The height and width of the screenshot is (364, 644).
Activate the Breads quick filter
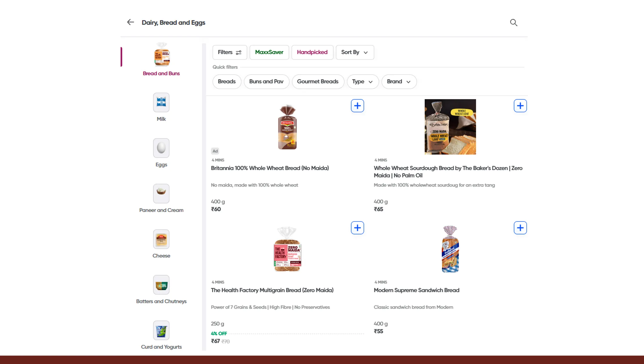click(x=227, y=81)
